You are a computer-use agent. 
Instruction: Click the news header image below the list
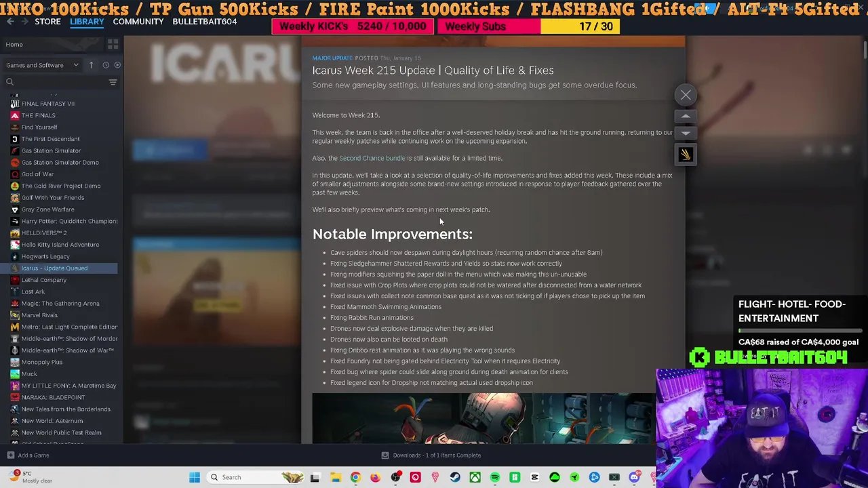pos(484,419)
